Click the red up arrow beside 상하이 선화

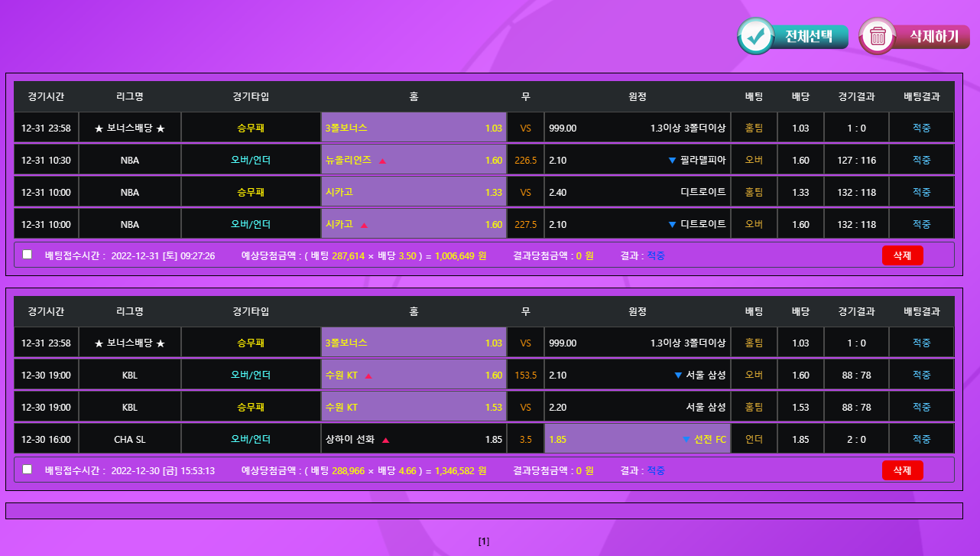(385, 440)
